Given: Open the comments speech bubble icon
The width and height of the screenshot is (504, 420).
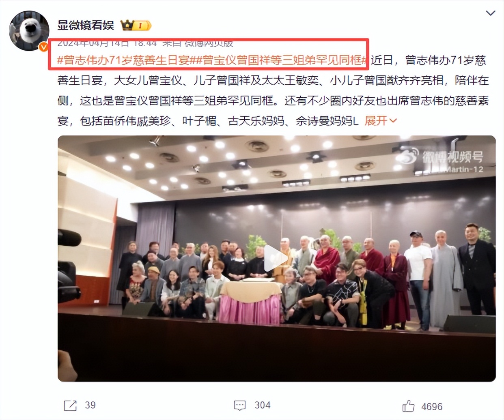Looking at the screenshot, I should pyautogui.click(x=239, y=405).
